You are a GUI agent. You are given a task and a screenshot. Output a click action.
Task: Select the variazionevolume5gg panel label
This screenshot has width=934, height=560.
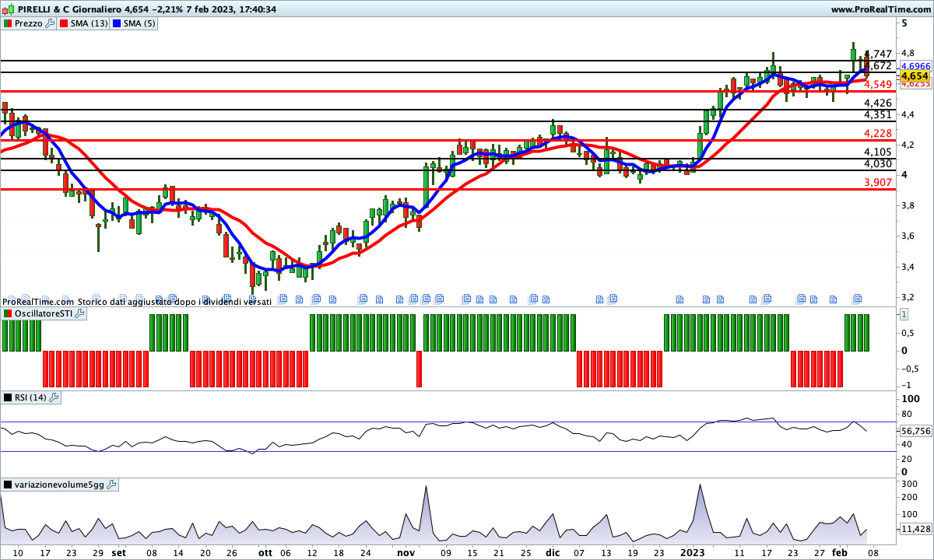pyautogui.click(x=59, y=485)
